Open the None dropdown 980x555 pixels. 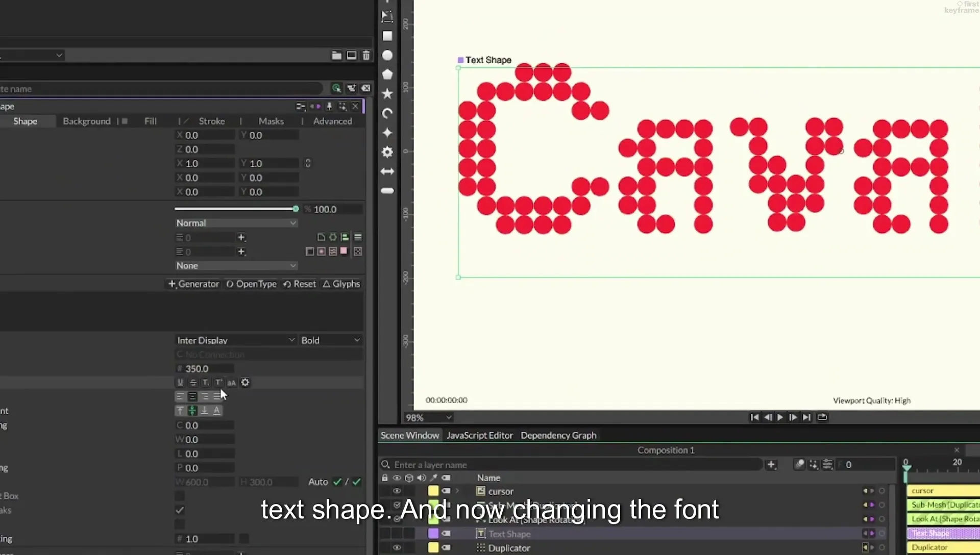pos(236,266)
